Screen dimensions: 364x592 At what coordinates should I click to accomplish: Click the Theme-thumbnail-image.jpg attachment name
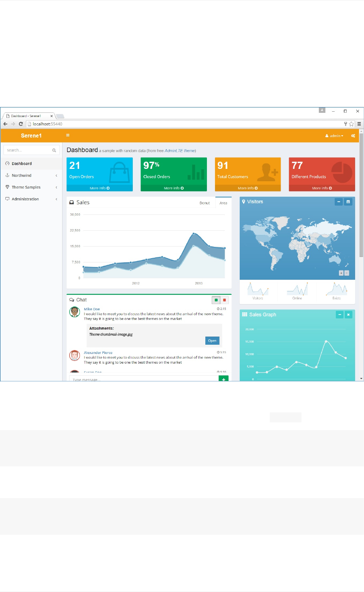pos(111,335)
